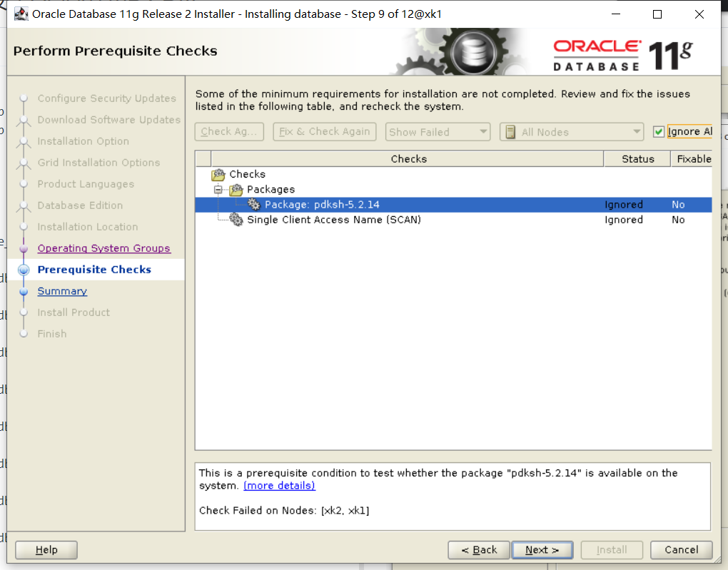Click the Prerequisite Checks step bullet icon
Viewport: 728px width, 570px height.
[x=24, y=270]
